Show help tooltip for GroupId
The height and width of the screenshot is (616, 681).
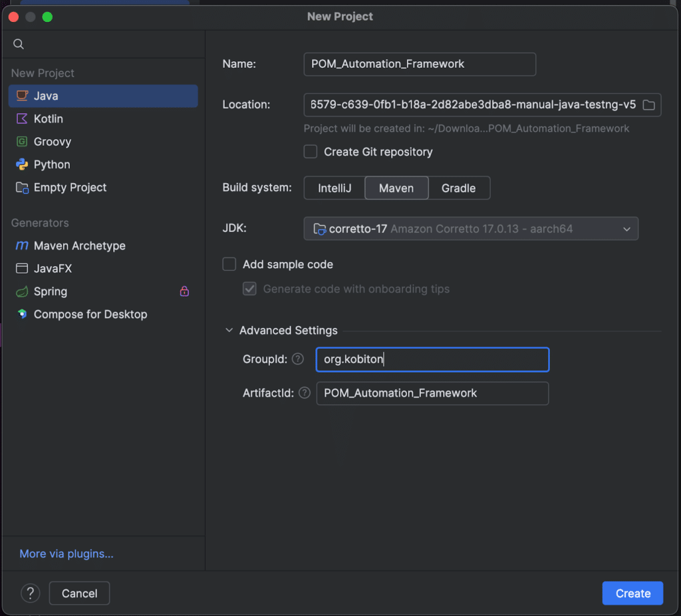tap(298, 359)
